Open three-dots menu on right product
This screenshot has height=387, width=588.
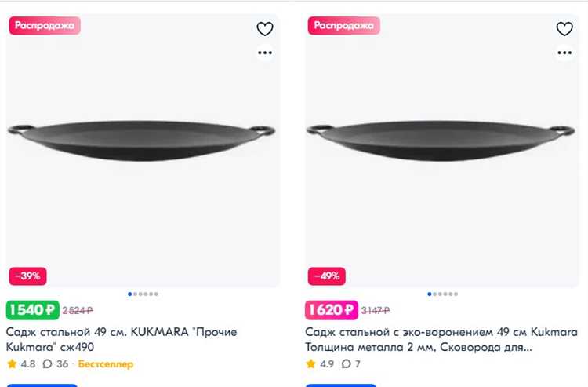(564, 53)
